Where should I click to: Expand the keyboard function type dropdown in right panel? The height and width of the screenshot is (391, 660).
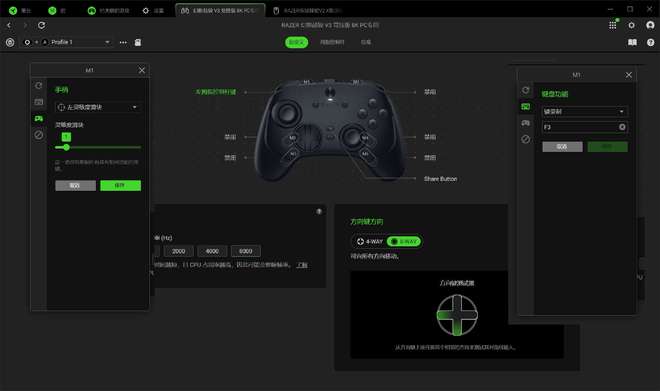[x=585, y=112]
